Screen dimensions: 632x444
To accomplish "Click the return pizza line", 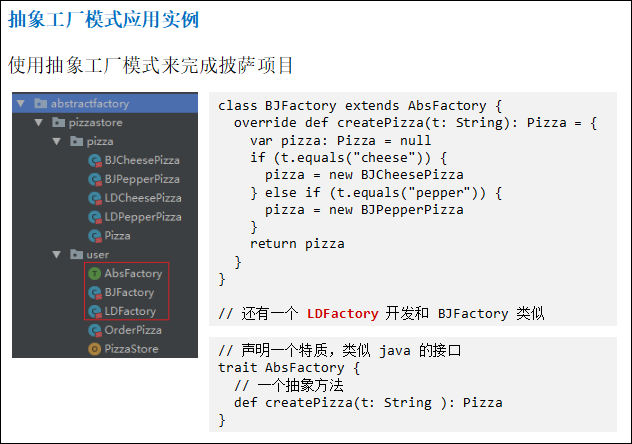I will (297, 244).
